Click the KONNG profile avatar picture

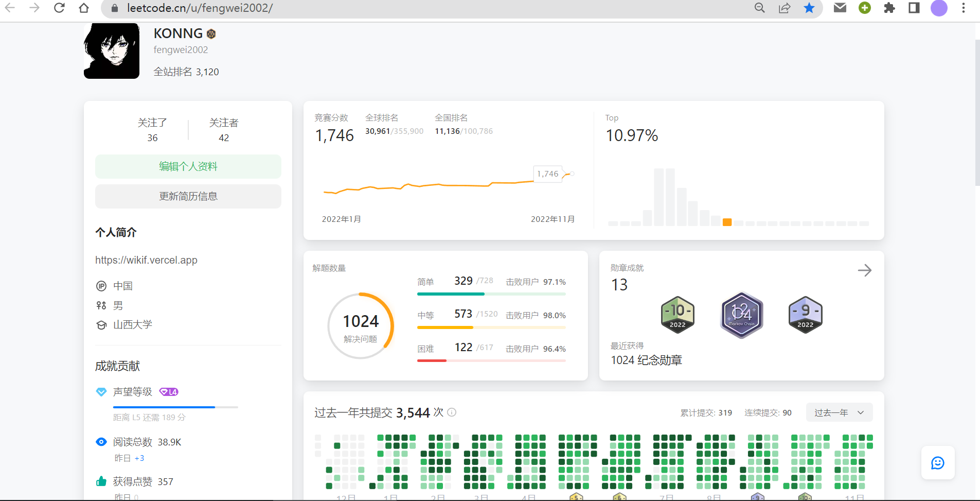[112, 50]
